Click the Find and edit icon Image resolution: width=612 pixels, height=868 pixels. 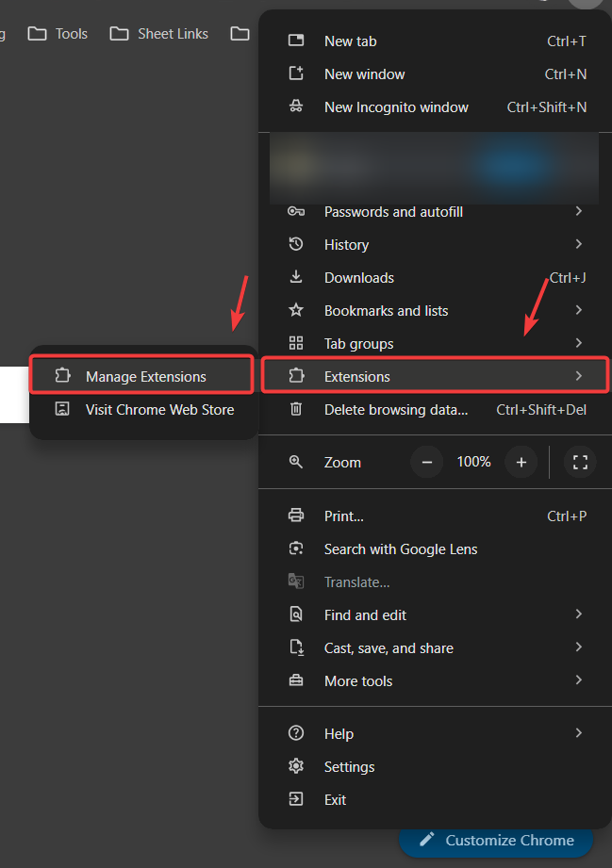pos(296,614)
